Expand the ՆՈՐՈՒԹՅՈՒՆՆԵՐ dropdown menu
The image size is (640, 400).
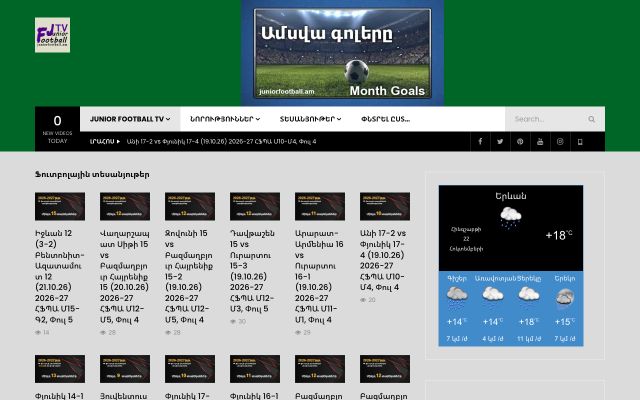coord(225,119)
